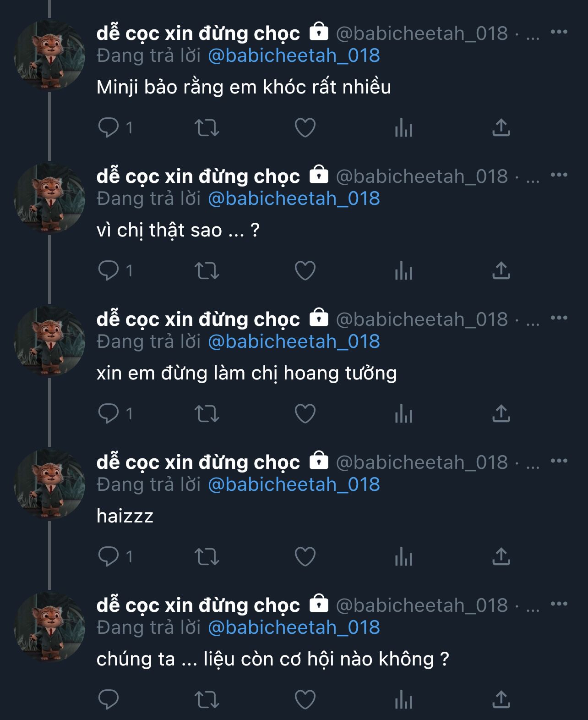Open profile picture of the "haizzz" tweet
This screenshot has height=720, width=588.
point(50,484)
